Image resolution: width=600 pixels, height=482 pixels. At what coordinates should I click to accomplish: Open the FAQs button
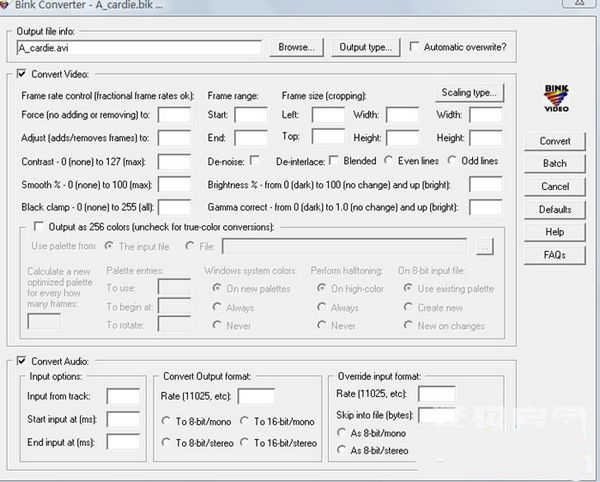click(555, 255)
